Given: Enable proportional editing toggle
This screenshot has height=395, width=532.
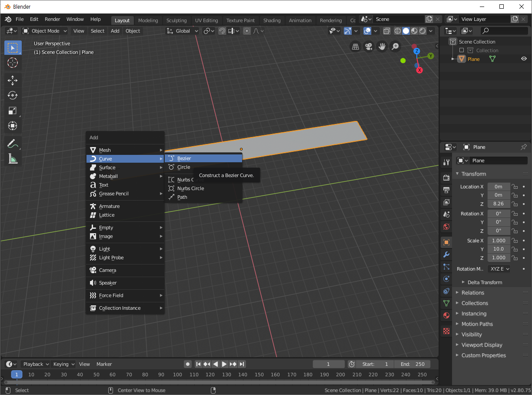Looking at the screenshot, I should pos(247,31).
